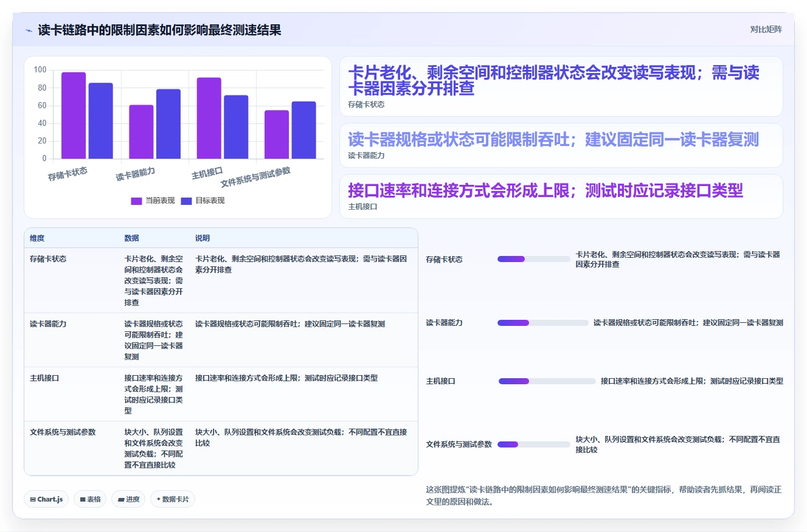Click the y-axis value 100

pos(40,70)
